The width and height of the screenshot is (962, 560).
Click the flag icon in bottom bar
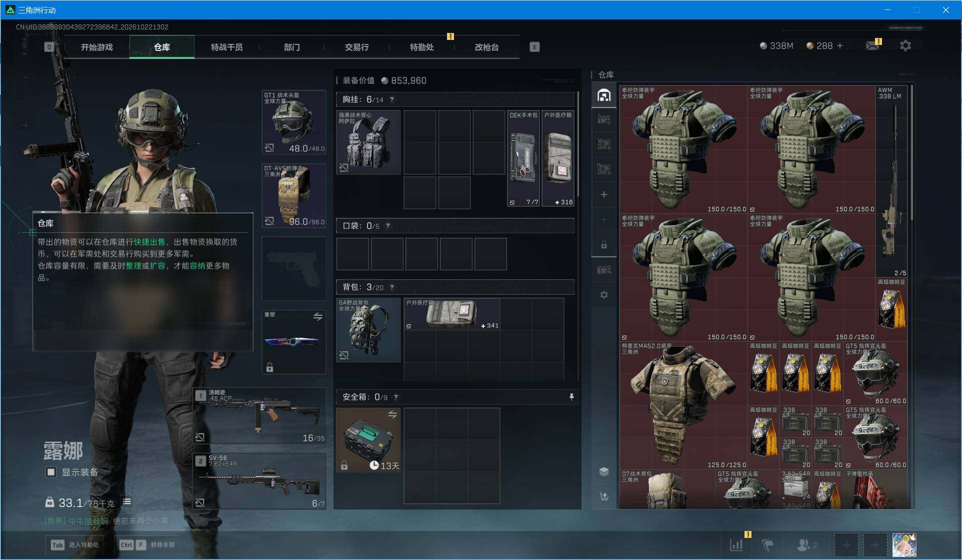click(767, 545)
